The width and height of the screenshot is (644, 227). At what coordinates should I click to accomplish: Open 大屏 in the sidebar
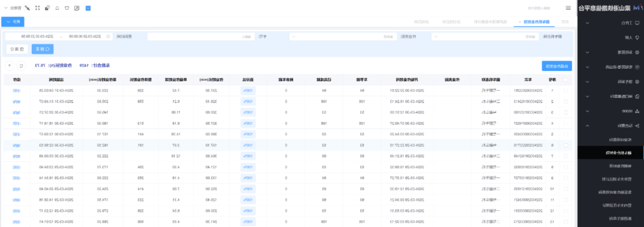(x=611, y=38)
